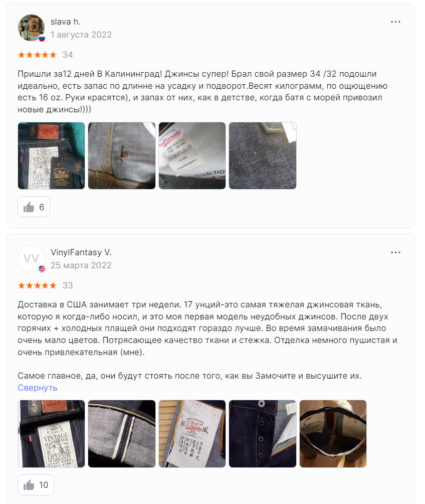
Task: Open the three-dot menu on slava h.'s review
Action: (395, 22)
